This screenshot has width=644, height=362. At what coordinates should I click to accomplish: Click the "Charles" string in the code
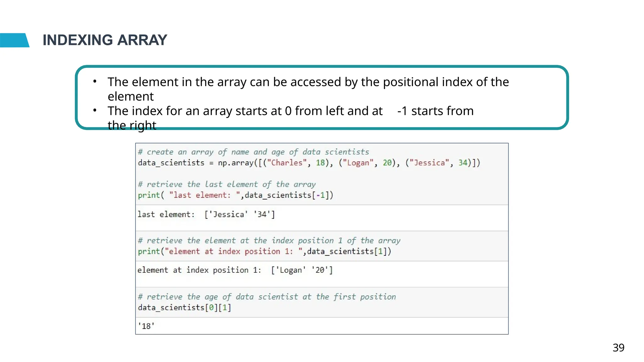point(287,163)
